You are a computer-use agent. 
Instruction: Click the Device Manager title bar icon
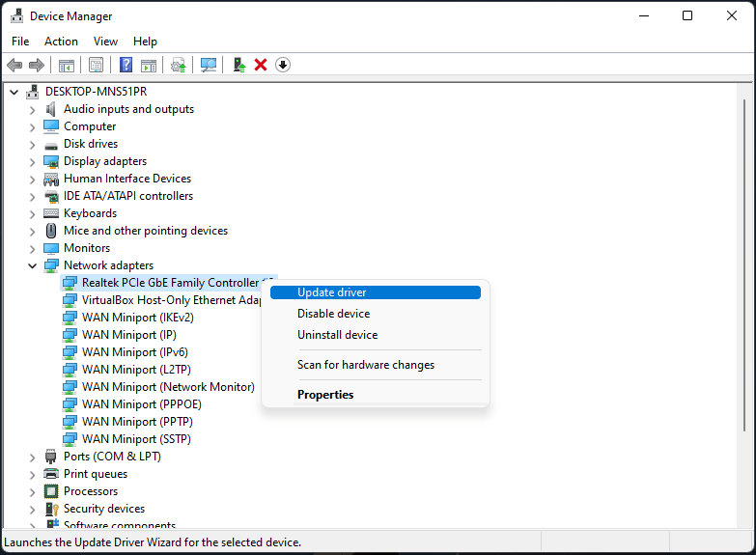click(16, 15)
